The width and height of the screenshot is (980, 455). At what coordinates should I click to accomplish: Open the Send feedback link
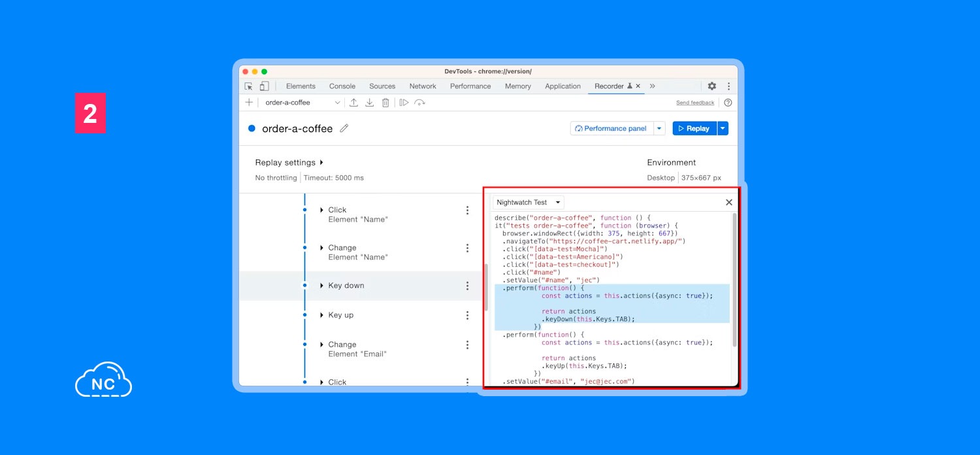pyautogui.click(x=695, y=103)
